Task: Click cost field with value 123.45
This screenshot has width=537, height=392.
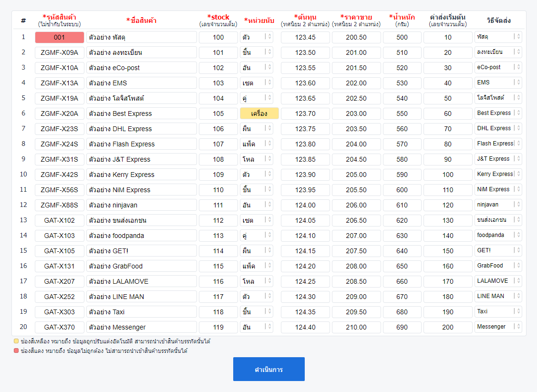Action: click(x=305, y=37)
